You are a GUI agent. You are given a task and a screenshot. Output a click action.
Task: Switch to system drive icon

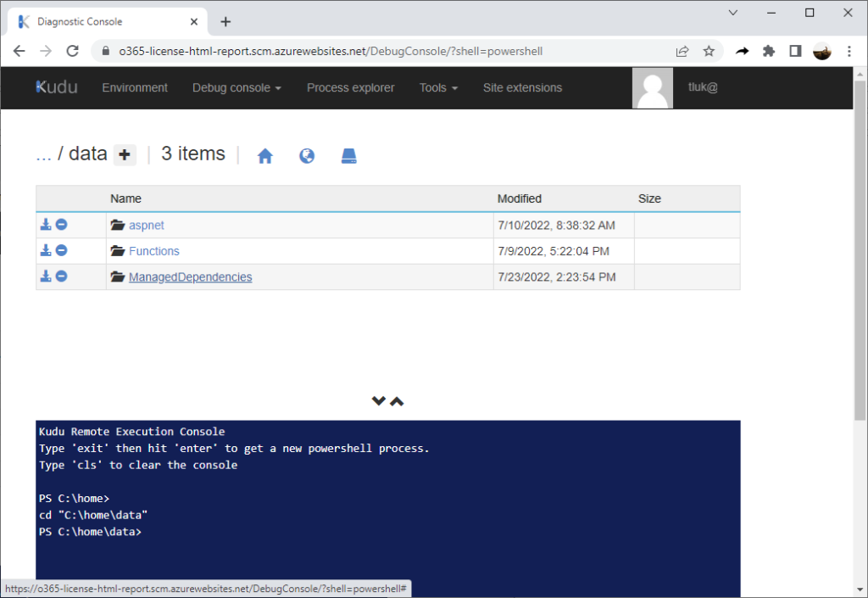(348, 156)
